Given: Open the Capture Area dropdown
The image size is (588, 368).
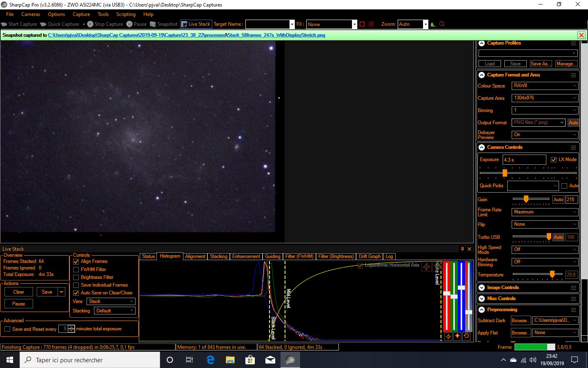Looking at the screenshot, I should click(x=545, y=98).
